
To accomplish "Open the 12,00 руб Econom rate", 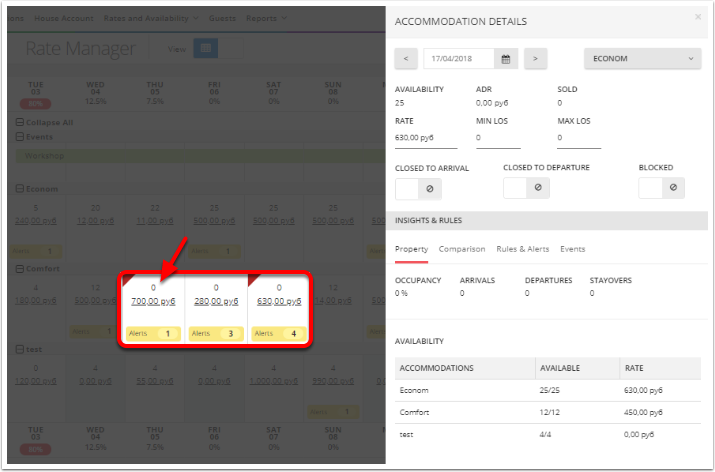I will coord(95,221).
